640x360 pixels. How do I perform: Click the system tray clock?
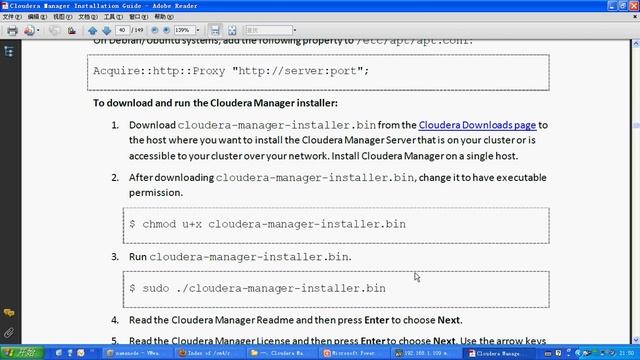[627, 353]
